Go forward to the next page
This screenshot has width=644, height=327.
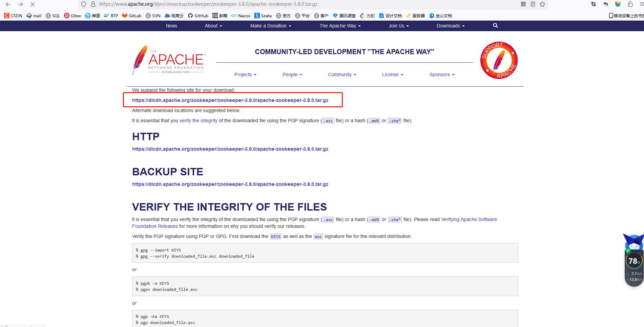[20, 4]
